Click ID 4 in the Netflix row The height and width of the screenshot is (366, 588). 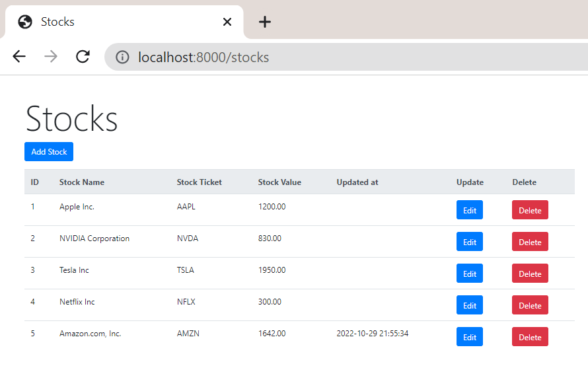[32, 302]
